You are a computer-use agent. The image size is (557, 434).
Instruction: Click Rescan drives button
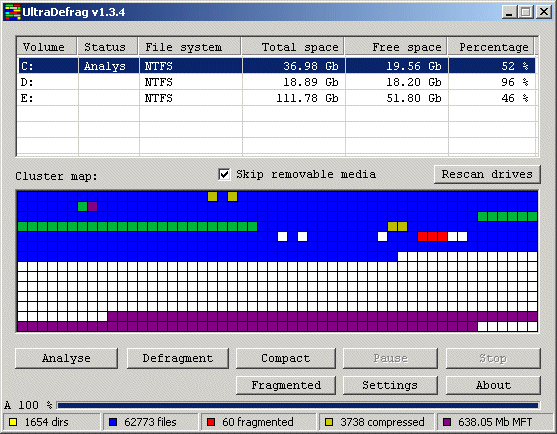[x=487, y=174]
